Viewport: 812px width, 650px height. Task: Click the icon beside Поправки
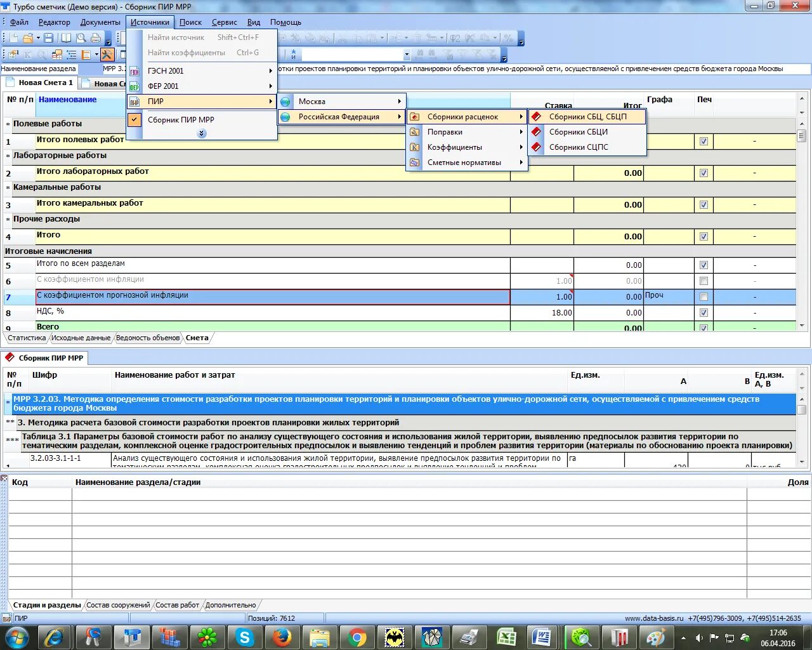pyautogui.click(x=414, y=132)
